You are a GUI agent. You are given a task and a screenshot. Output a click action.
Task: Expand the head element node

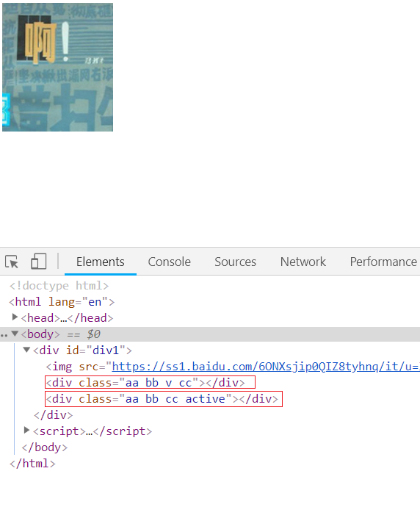point(15,317)
